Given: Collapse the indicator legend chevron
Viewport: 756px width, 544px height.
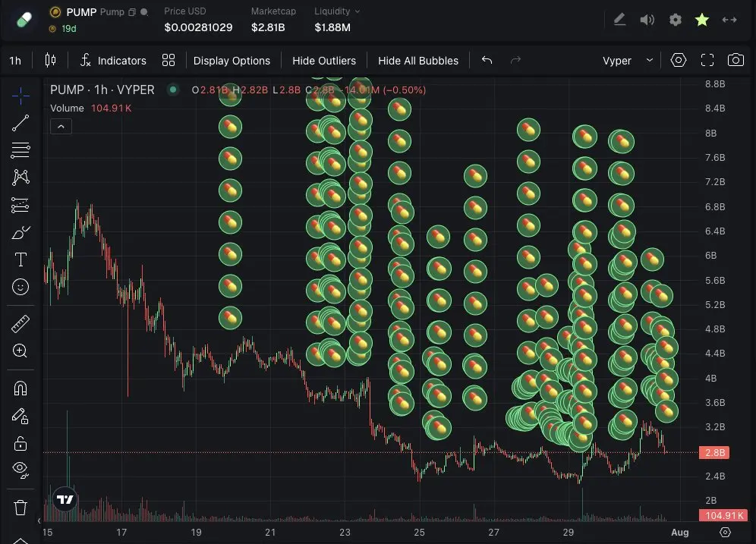Looking at the screenshot, I should click(61, 127).
